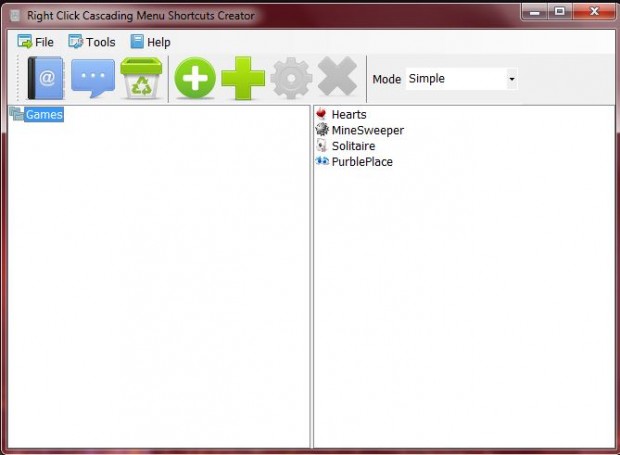Close the Shortcuts Creator window
This screenshot has width=620, height=455.
click(x=594, y=12)
